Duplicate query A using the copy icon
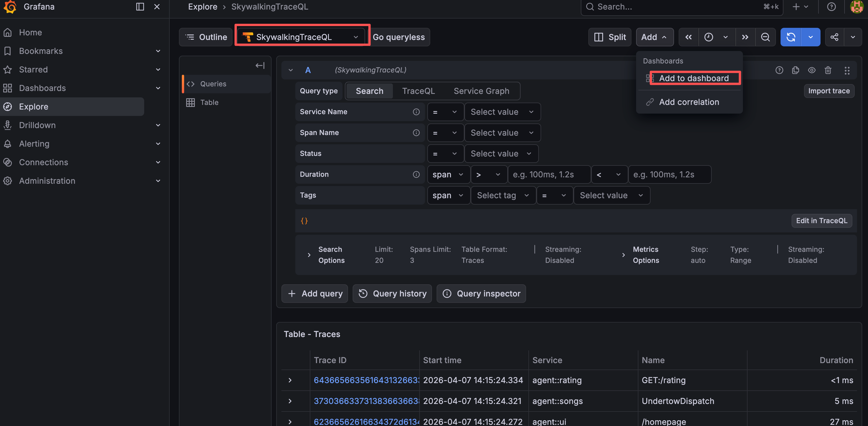Screen dimensions: 868x426 [796, 70]
